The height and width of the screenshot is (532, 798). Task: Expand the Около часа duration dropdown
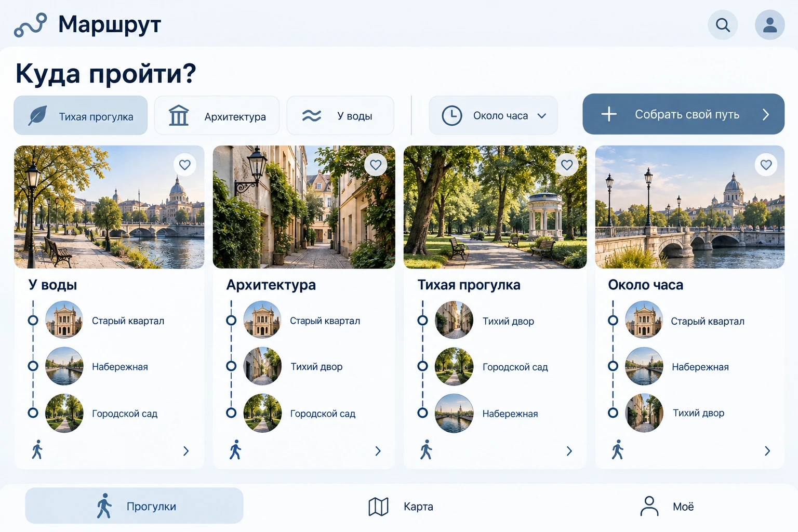point(493,115)
